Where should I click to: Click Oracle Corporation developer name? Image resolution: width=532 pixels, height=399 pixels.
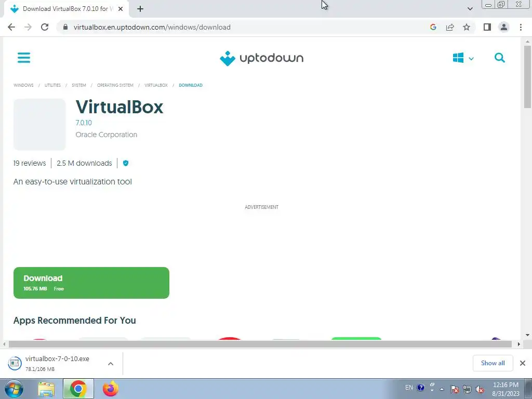106,135
